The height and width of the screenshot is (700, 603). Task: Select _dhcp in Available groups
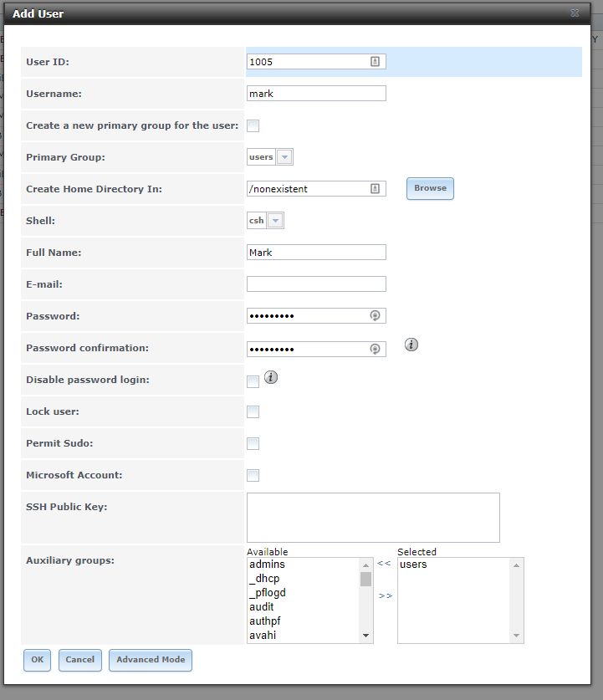[304, 579]
